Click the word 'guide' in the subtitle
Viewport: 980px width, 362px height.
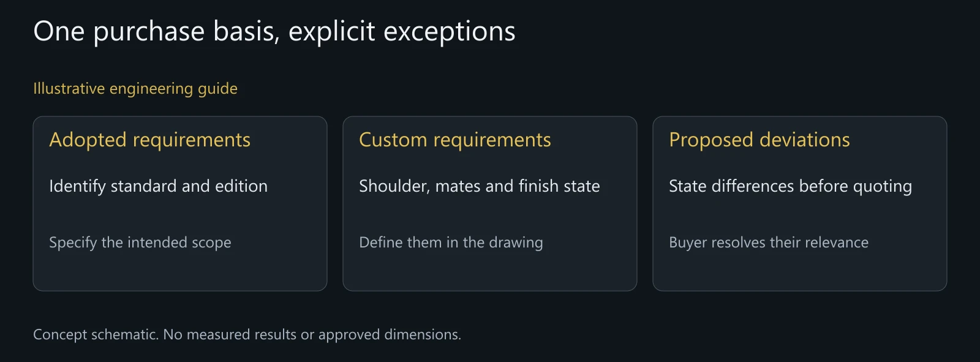point(217,89)
